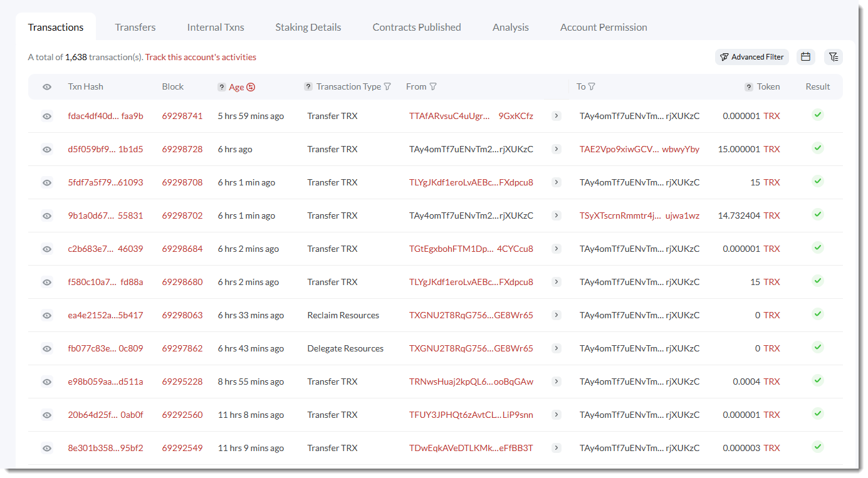Viewport: 868px width, 478px height.
Task: Click Track this account's activities link
Action: 201,57
